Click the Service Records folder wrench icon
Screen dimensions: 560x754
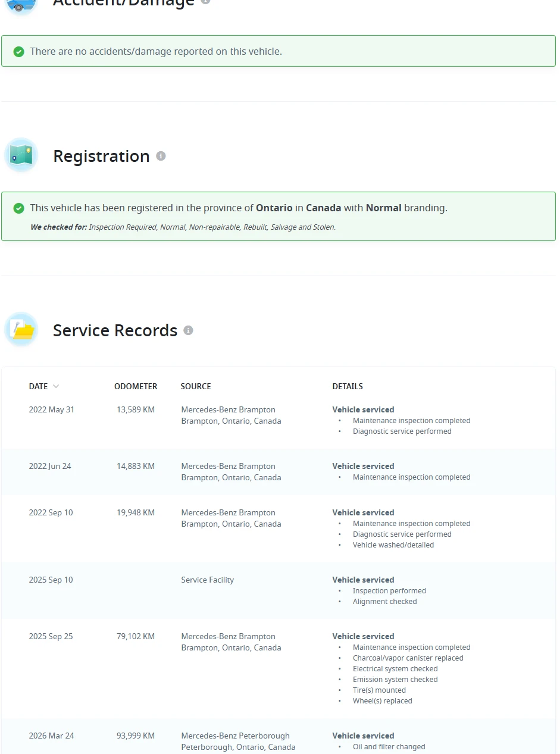tap(21, 330)
